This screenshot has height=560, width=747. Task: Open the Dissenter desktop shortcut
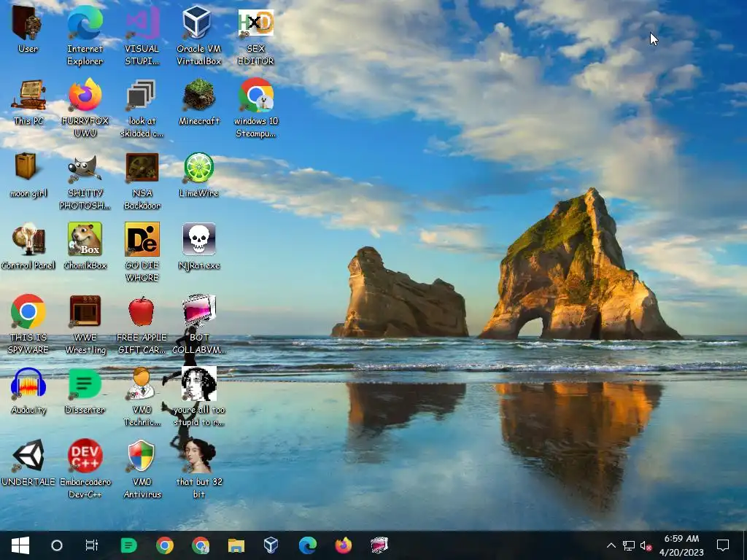pyautogui.click(x=85, y=391)
